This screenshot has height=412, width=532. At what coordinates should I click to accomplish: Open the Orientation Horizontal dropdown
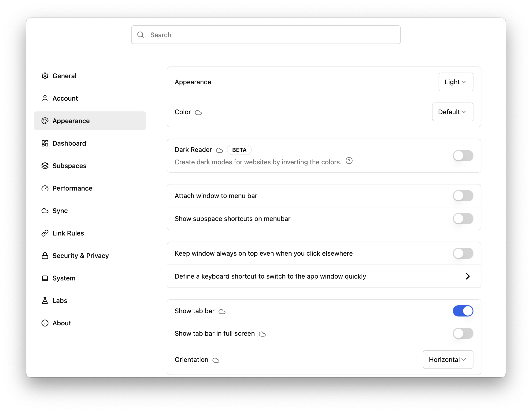(448, 360)
